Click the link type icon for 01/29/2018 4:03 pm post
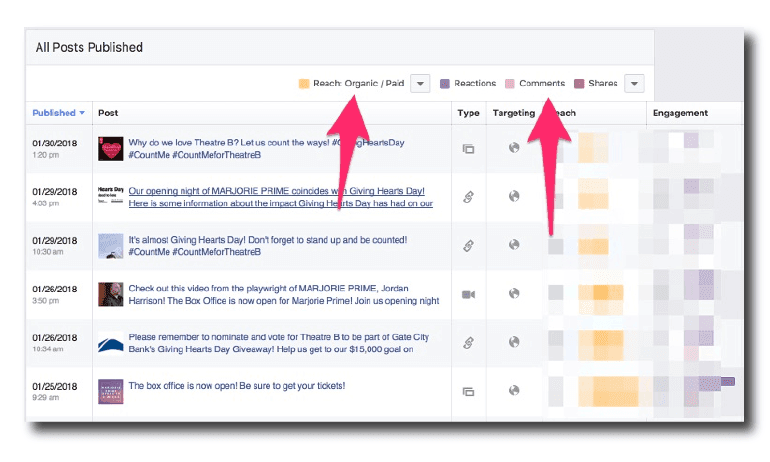770x462 pixels. (x=468, y=197)
